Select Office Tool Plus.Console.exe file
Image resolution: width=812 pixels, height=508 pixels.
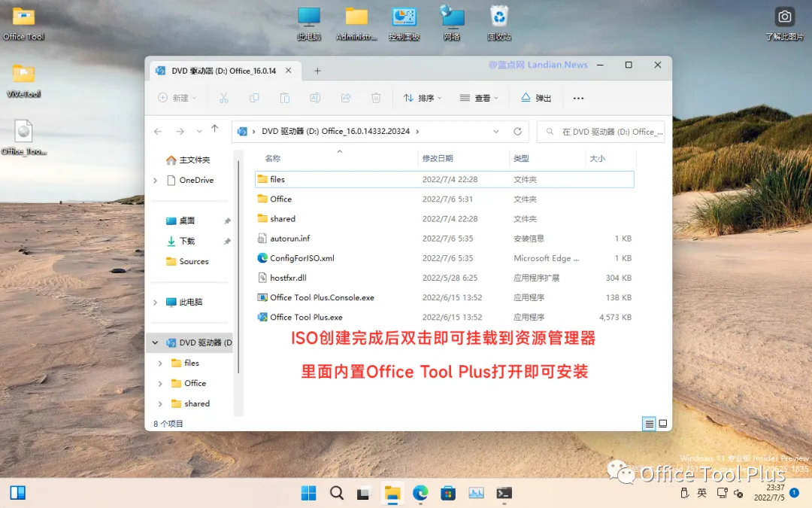(444, 297)
